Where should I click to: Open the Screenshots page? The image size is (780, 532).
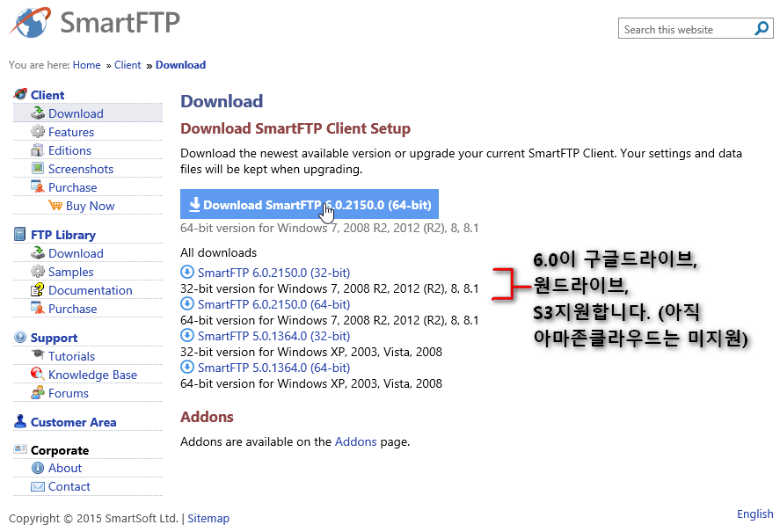[x=81, y=169]
